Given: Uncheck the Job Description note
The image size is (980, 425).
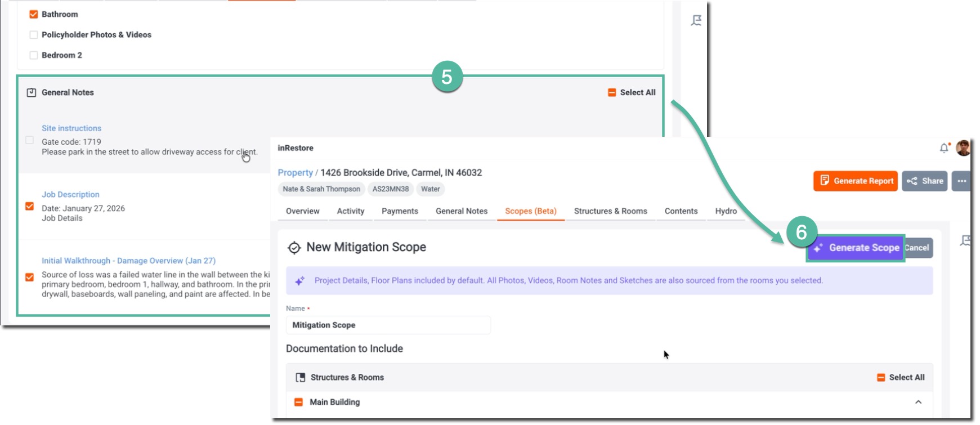Looking at the screenshot, I should pos(30,207).
